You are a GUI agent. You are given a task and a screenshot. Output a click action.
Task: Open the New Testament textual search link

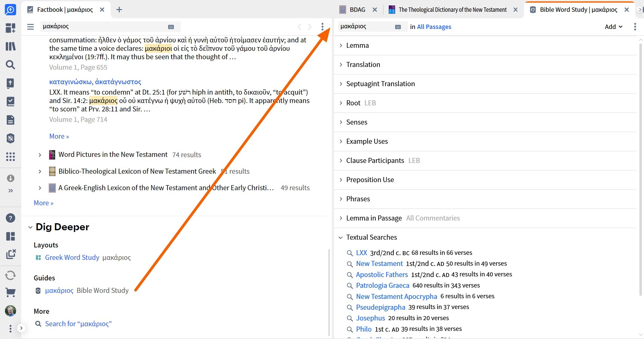coord(379,264)
